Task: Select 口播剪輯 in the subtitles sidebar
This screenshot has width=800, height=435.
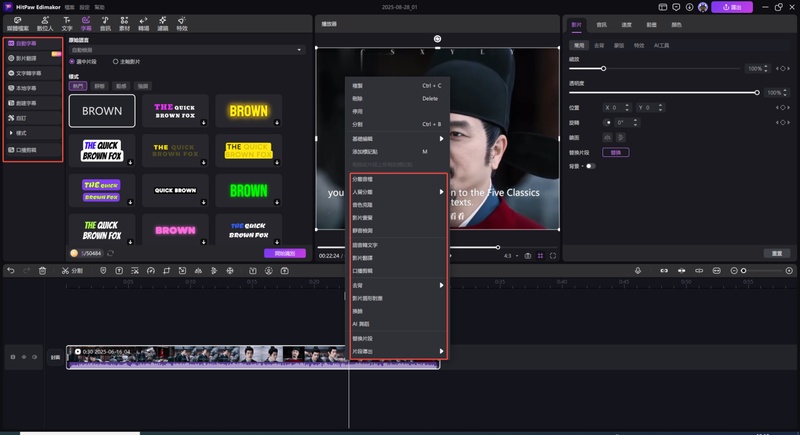Action: coord(33,150)
